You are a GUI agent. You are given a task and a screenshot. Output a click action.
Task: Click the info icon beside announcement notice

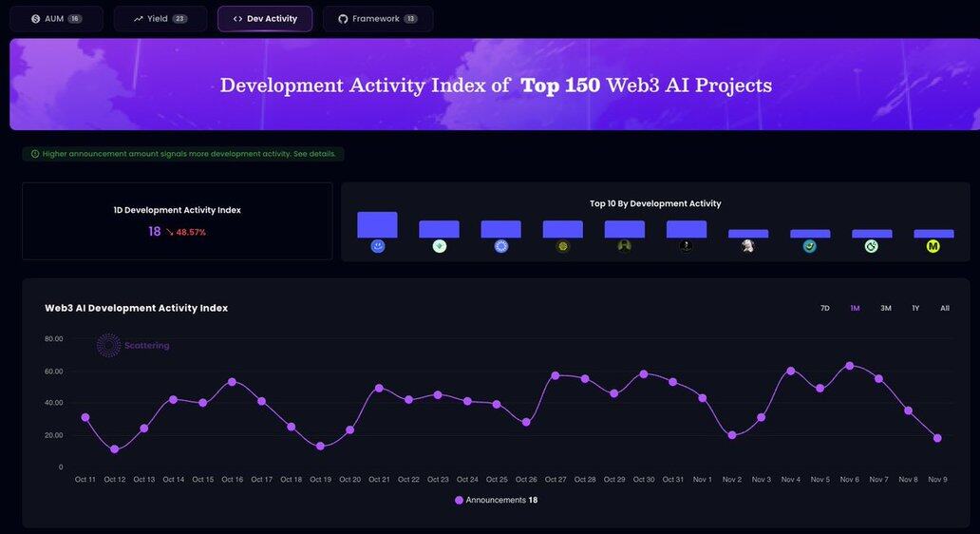[x=35, y=154]
